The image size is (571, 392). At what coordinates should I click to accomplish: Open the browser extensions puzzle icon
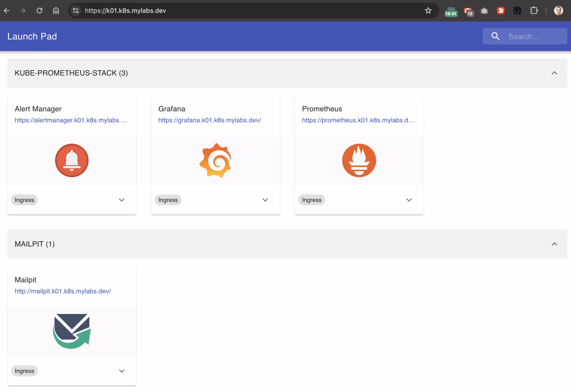[x=534, y=11]
